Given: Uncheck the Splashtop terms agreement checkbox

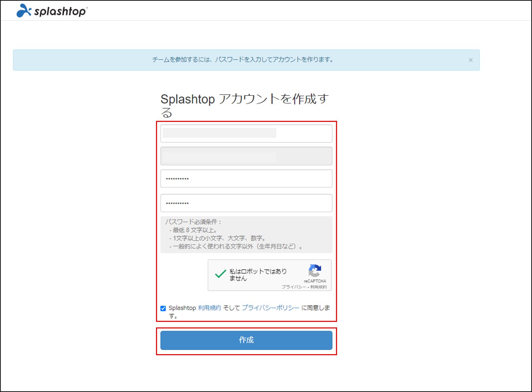Looking at the screenshot, I should pyautogui.click(x=163, y=308).
